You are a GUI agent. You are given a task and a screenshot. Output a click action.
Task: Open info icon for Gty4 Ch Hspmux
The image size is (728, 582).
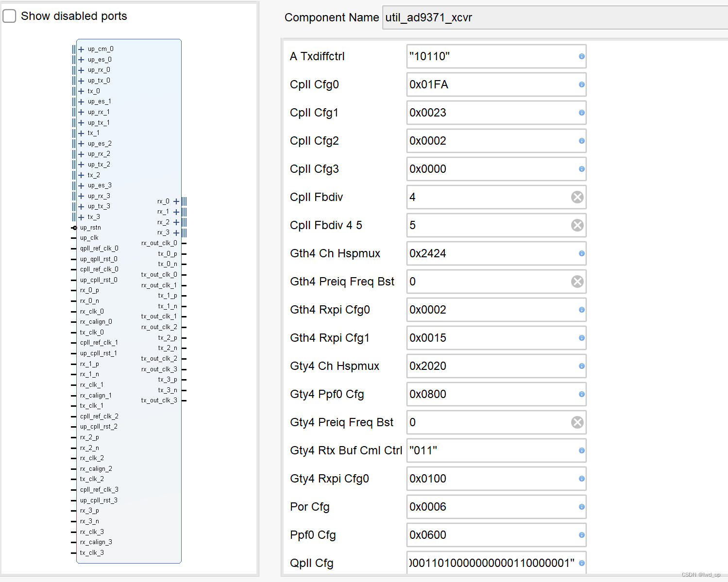click(581, 366)
